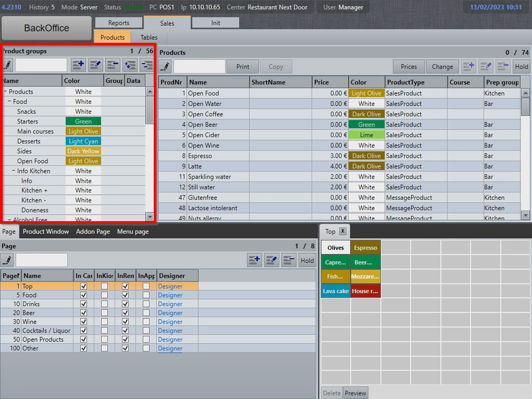Enable InApp for the Wine page
Image resolution: width=532 pixels, height=399 pixels.
pyautogui.click(x=145, y=321)
